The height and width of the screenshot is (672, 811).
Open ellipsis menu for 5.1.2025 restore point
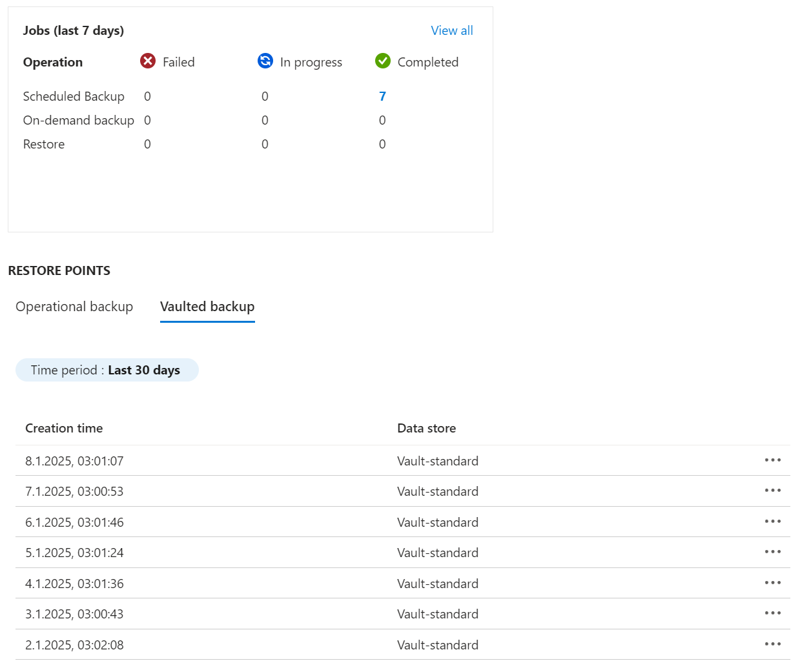coord(772,552)
